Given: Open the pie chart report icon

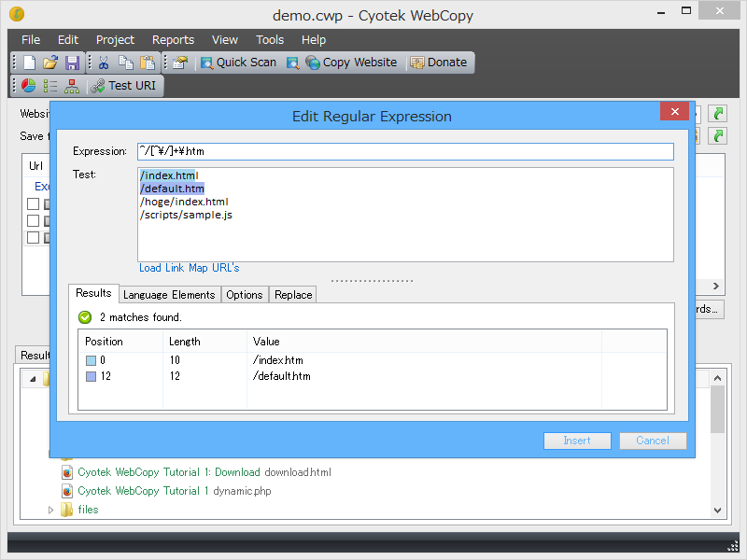Looking at the screenshot, I should 29,86.
